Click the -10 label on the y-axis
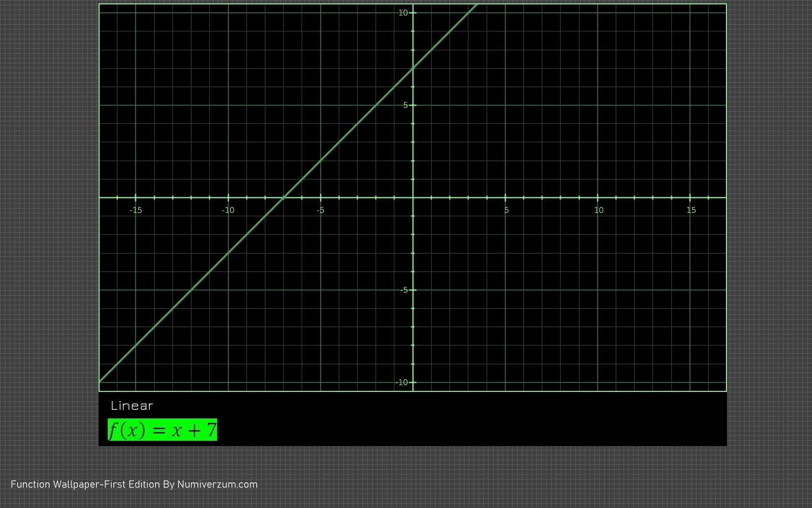Viewport: 812px width, 508px height. point(402,382)
